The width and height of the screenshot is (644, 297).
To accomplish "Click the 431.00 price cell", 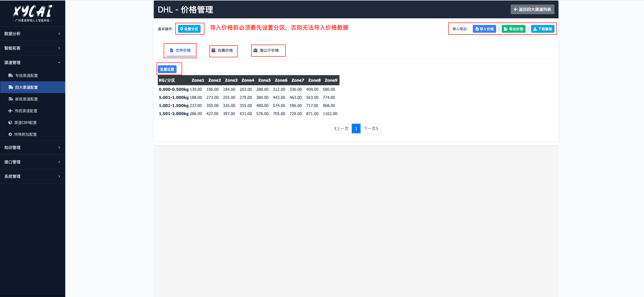I will click(x=246, y=113).
